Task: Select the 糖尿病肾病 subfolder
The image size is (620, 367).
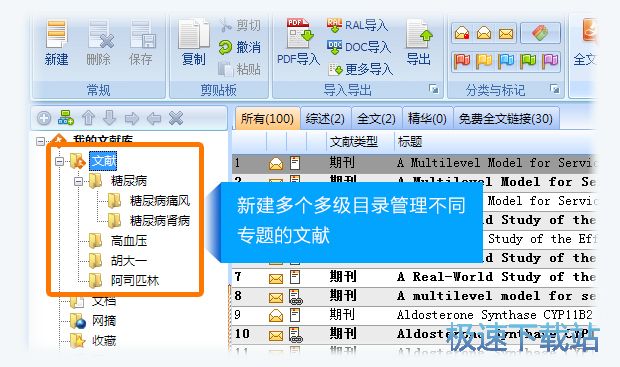Action: click(x=160, y=221)
